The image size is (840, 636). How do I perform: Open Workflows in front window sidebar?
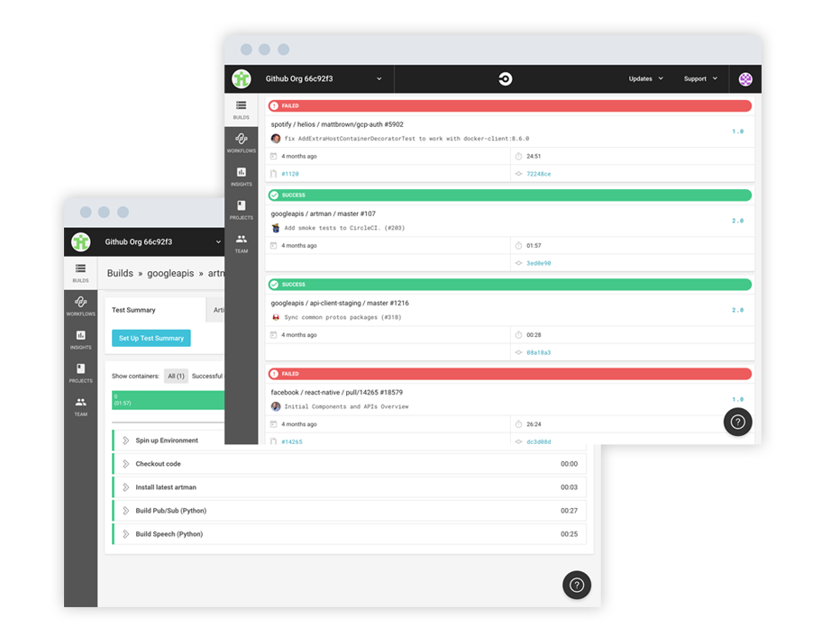pos(241,143)
